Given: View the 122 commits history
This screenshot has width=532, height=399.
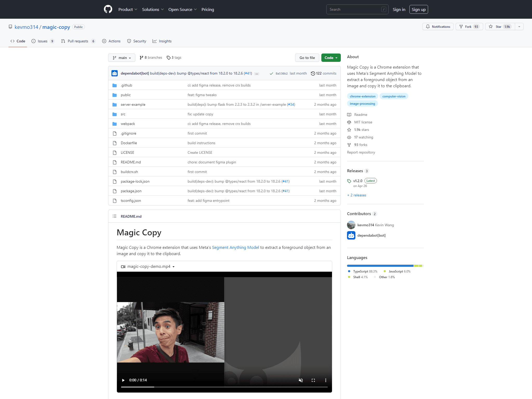Looking at the screenshot, I should (x=324, y=73).
